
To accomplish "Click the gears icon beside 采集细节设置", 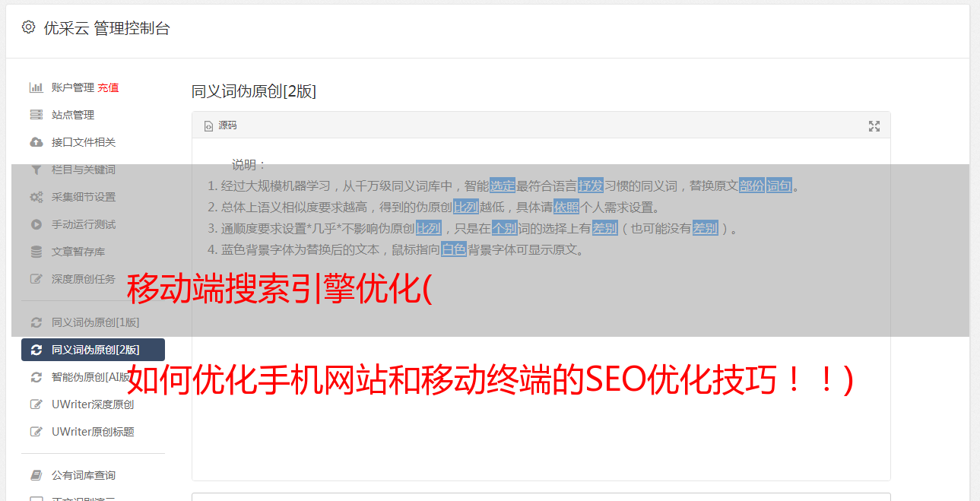I will [36, 197].
